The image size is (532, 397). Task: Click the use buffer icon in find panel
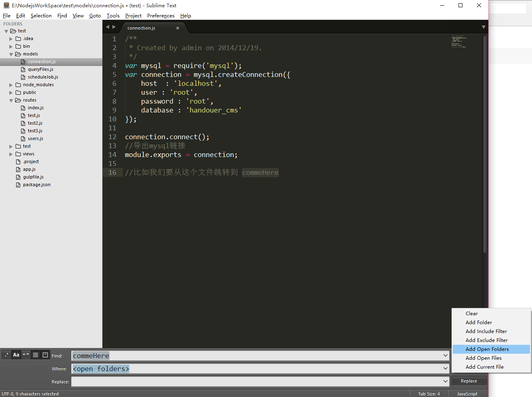45,355
